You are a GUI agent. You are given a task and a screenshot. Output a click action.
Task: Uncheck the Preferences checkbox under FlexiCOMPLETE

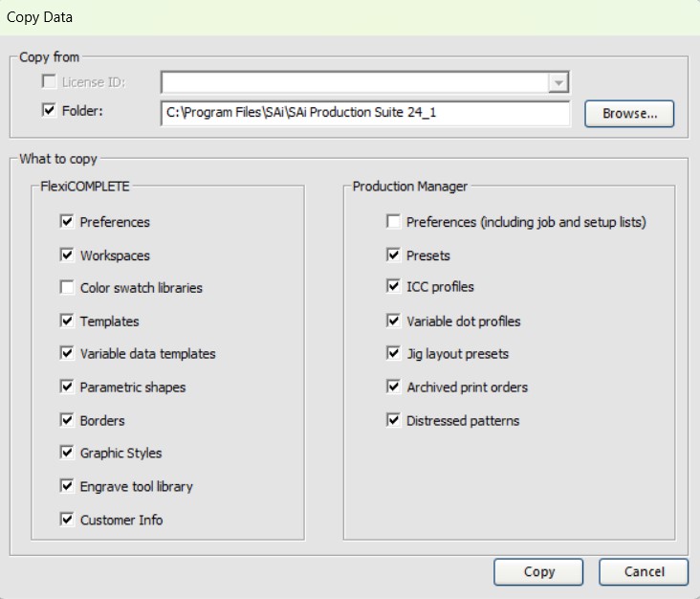67,222
